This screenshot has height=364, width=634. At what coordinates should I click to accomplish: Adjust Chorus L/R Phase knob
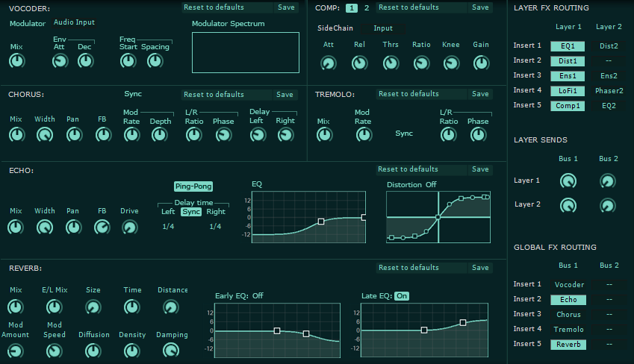coord(223,135)
